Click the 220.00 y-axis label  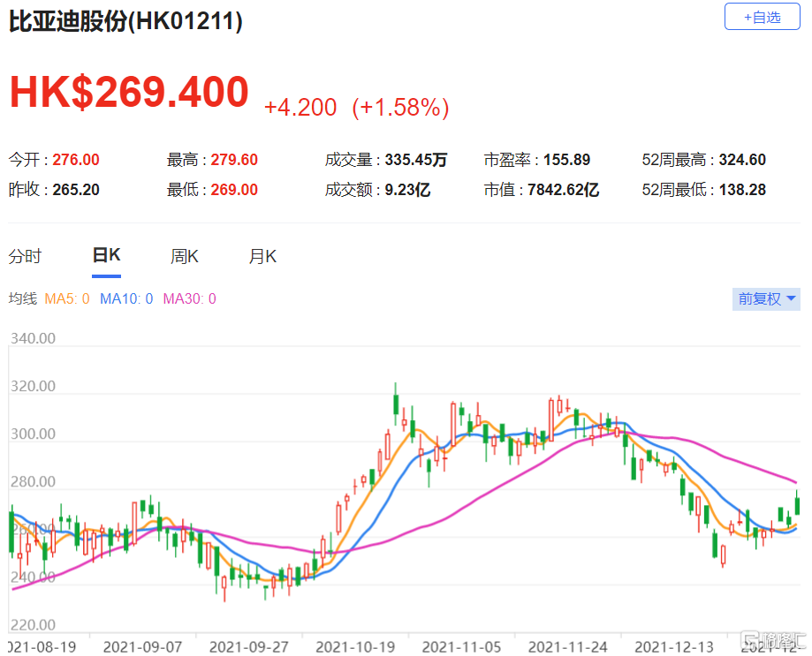point(34,625)
